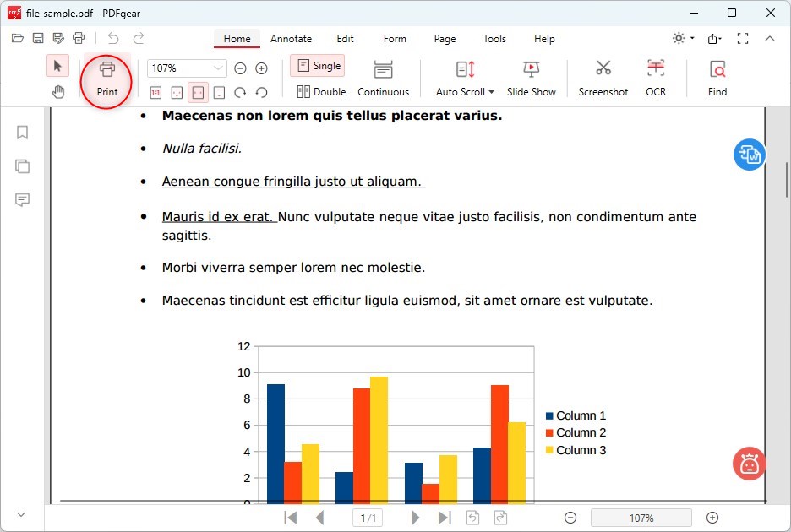The width and height of the screenshot is (791, 532).
Task: Go to the last page
Action: click(445, 518)
